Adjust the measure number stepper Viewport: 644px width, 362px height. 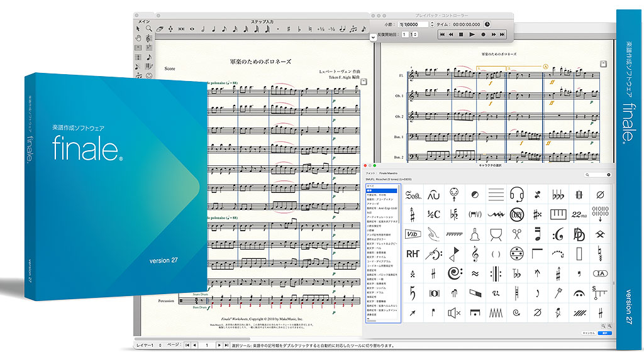click(431, 25)
